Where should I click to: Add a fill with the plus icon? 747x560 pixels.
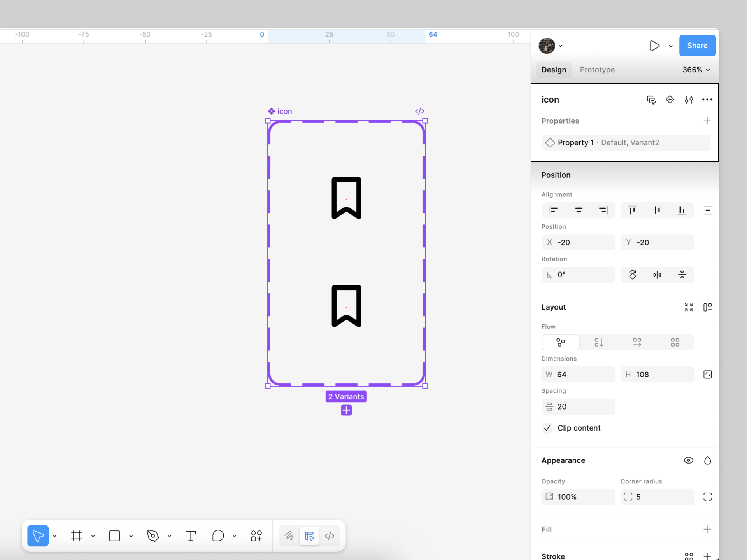[x=707, y=529]
